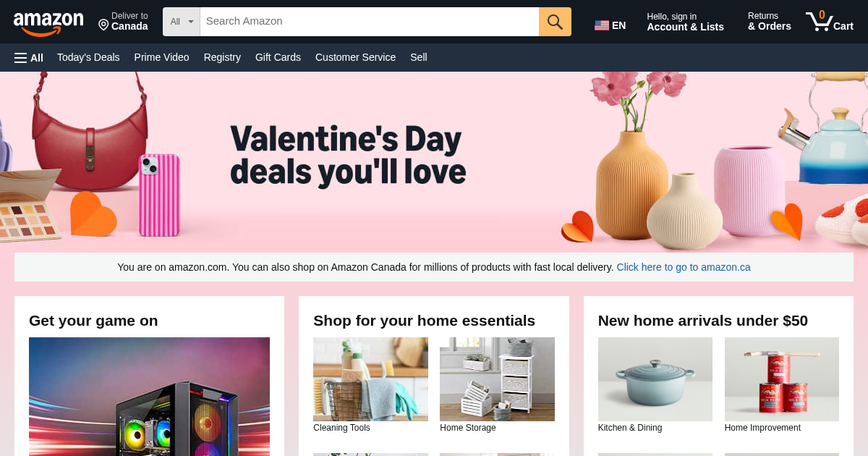Image resolution: width=868 pixels, height=456 pixels.
Task: Open Returns & Orders
Action: 770,22
